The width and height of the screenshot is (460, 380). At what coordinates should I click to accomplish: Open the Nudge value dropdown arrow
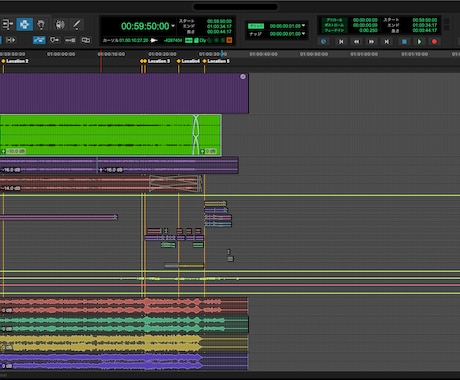point(303,34)
